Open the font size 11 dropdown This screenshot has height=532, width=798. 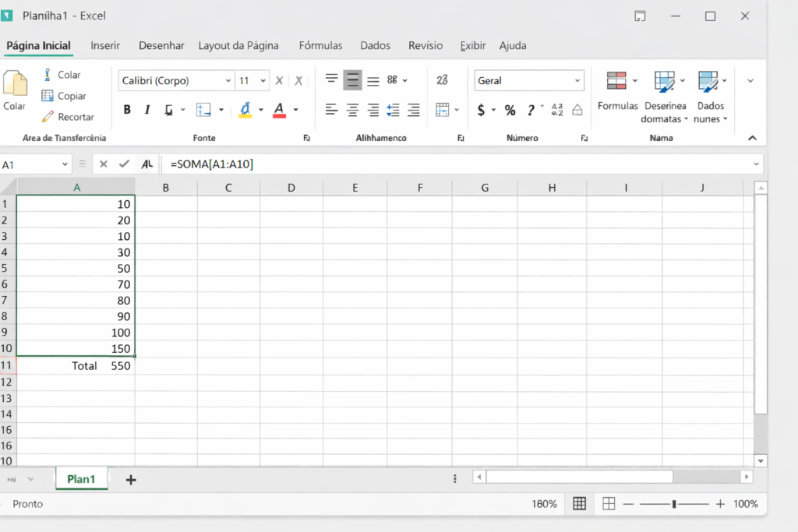tap(263, 81)
